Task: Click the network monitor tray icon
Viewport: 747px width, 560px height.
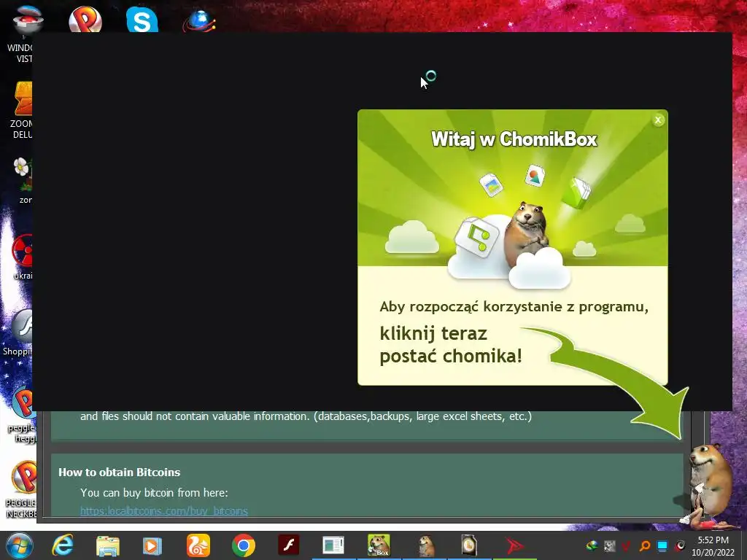Action: click(662, 545)
